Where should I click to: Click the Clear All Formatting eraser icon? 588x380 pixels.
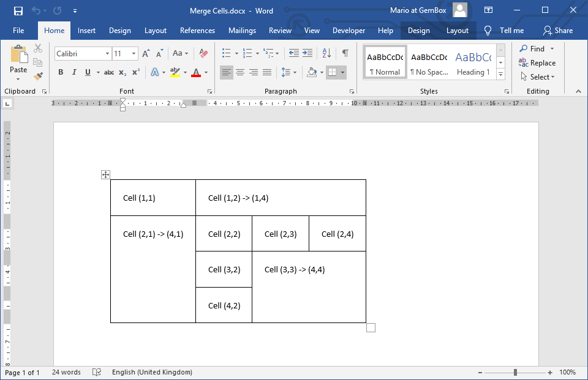[204, 54]
